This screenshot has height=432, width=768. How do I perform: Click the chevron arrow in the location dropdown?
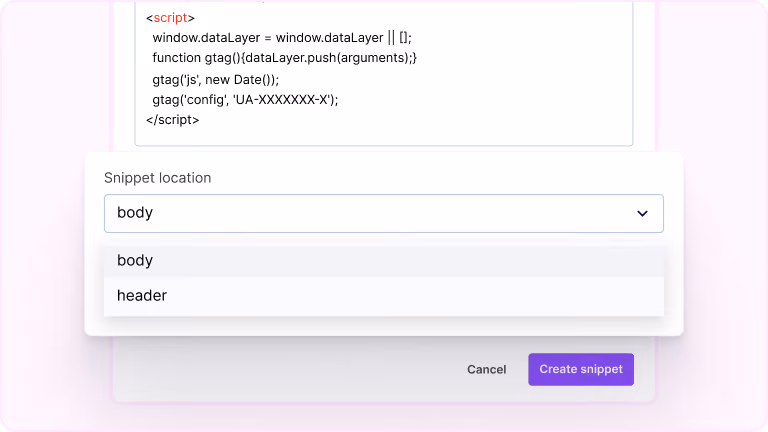click(x=642, y=214)
